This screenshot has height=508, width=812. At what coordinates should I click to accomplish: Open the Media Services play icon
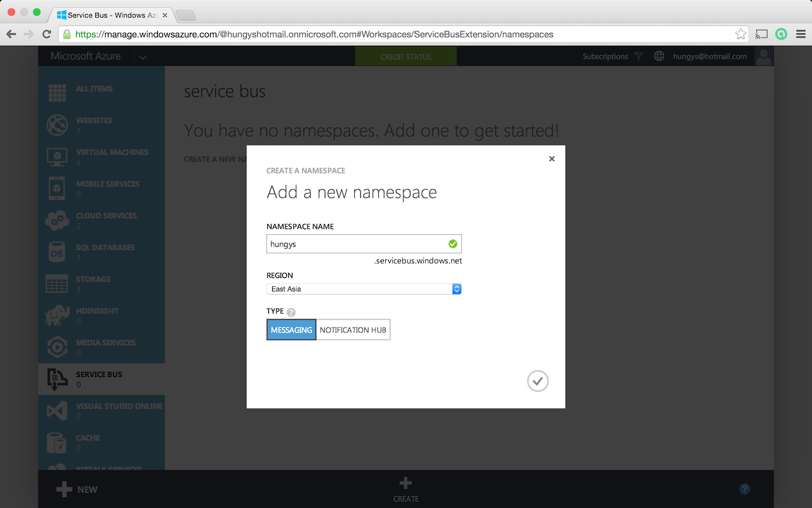click(x=57, y=347)
